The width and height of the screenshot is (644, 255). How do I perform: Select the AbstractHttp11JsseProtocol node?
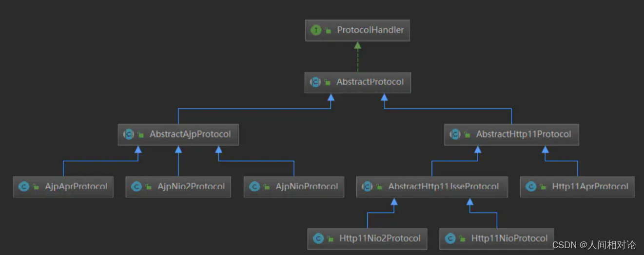443,186
